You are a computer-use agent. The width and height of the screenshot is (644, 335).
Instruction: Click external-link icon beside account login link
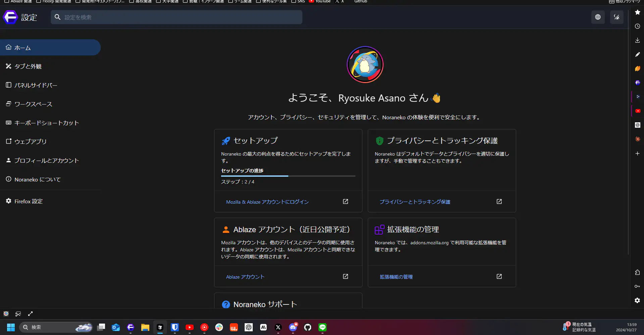[345, 202]
